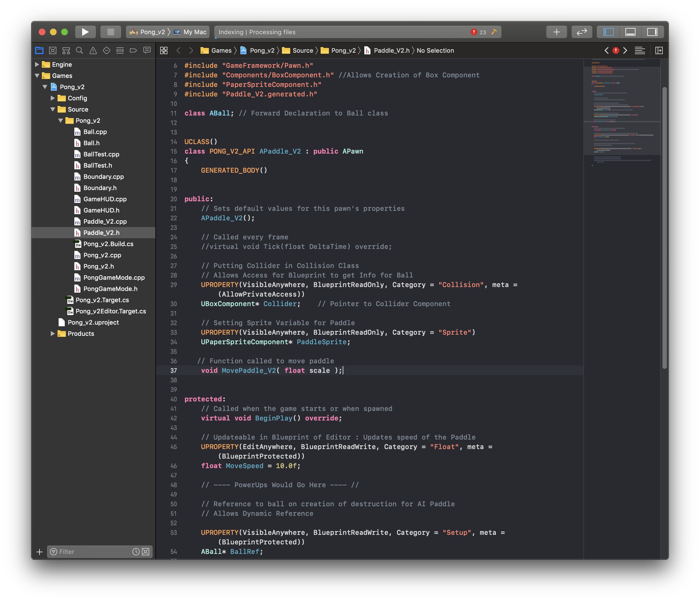Click the Stop button in toolbar

[110, 32]
